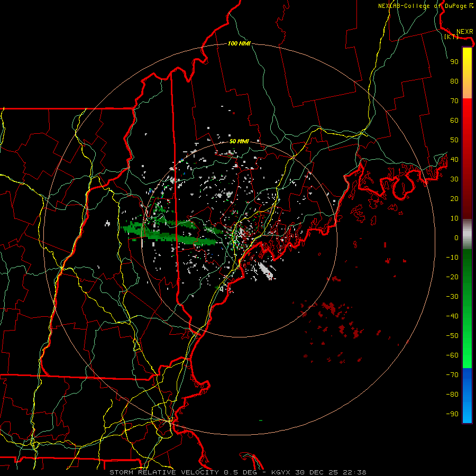Click the -90 scale value
This screenshot has height=476, width=476.
coord(452,414)
